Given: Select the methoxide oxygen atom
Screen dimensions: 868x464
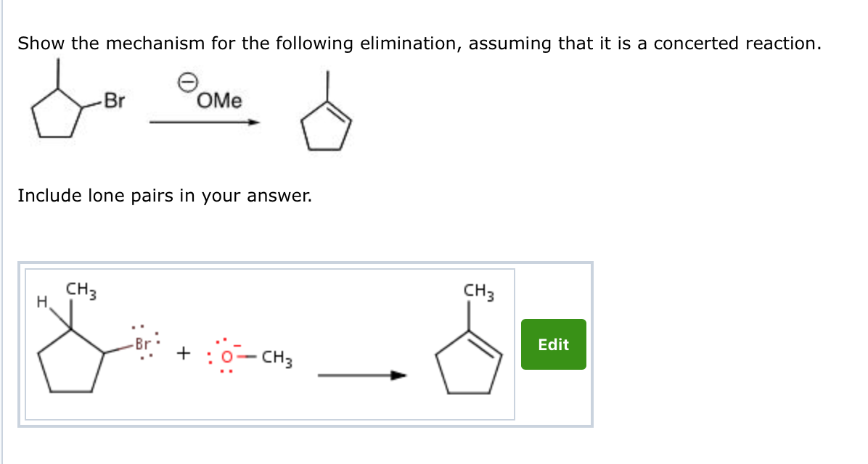Looking at the screenshot, I should [225, 357].
